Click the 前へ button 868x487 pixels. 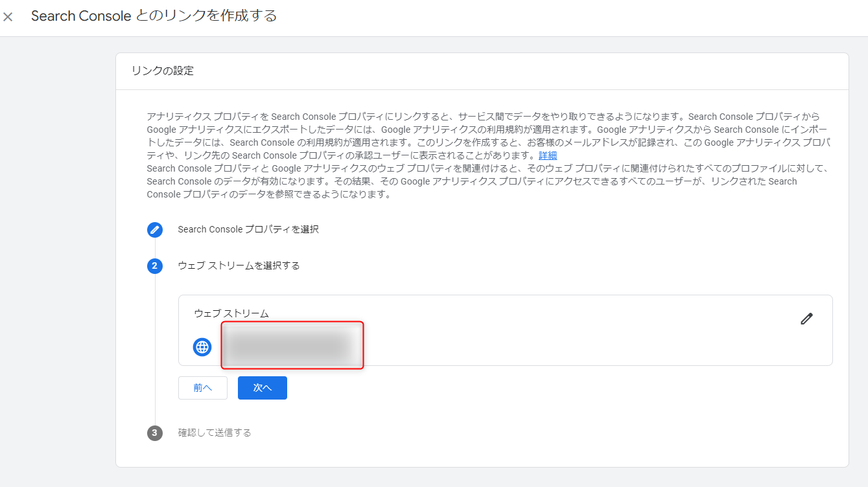203,388
